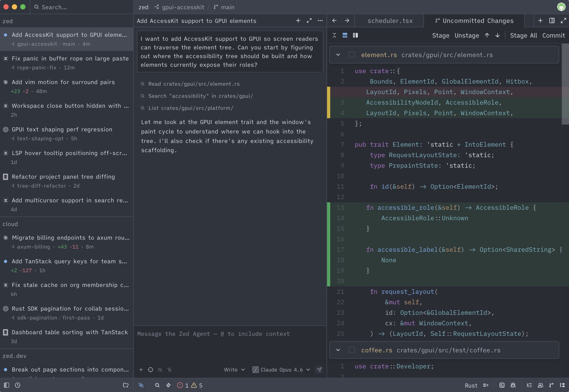Add a project folder with the folder-plus icon
The height and width of the screenshot is (392, 569).
pyautogui.click(x=126, y=385)
